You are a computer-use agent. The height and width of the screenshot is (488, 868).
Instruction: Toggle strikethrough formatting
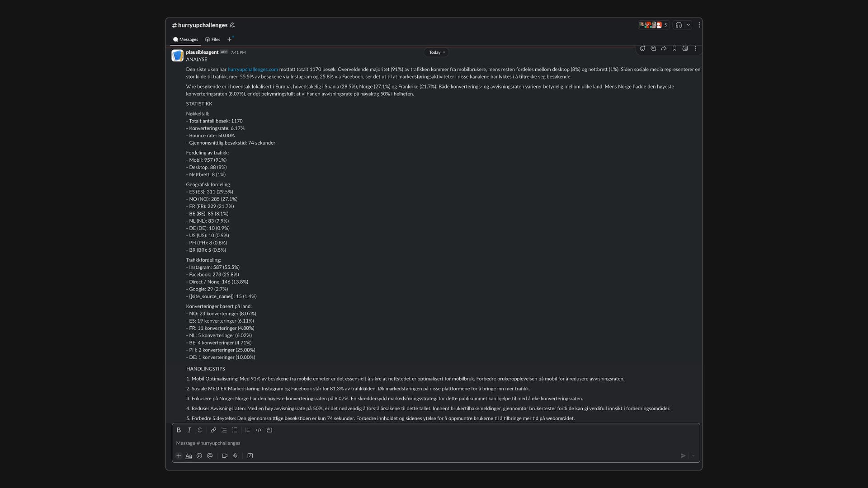pos(200,430)
